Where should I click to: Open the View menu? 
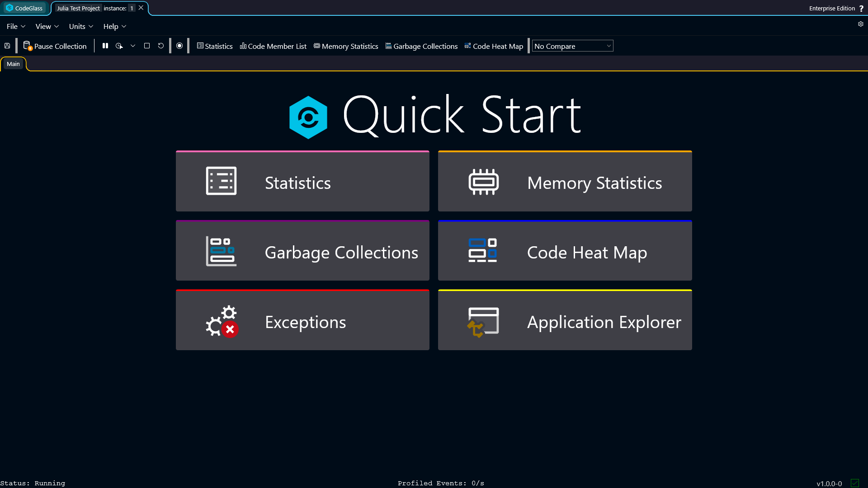47,27
